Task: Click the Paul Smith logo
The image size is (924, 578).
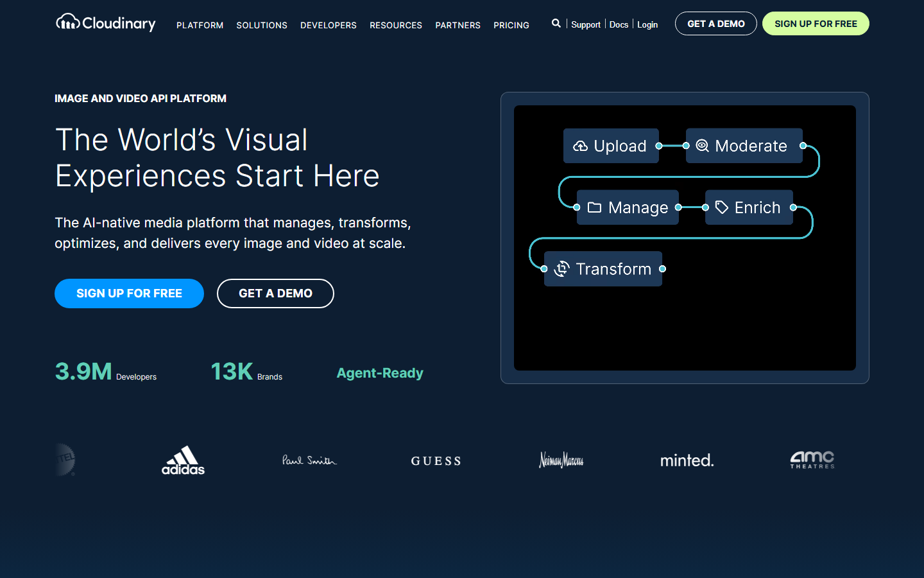Action: tap(309, 460)
